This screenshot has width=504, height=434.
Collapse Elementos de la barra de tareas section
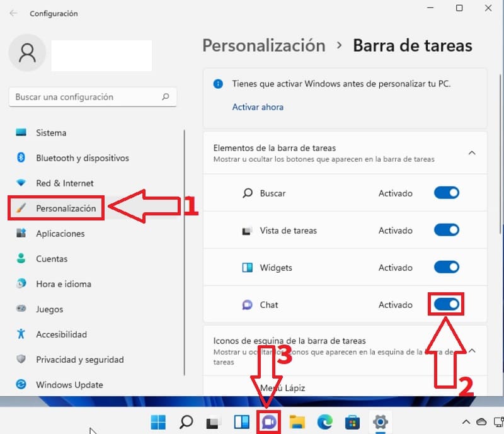(x=472, y=153)
